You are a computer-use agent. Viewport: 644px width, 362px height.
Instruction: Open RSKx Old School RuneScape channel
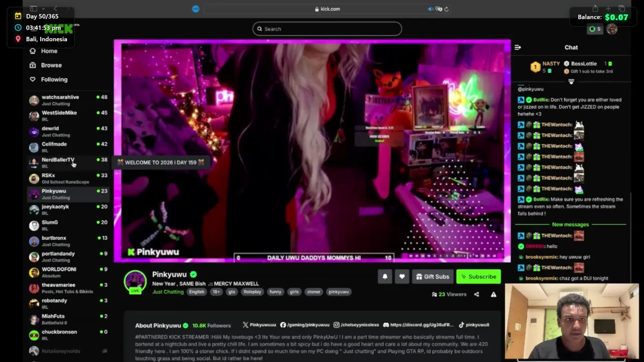coord(68,178)
